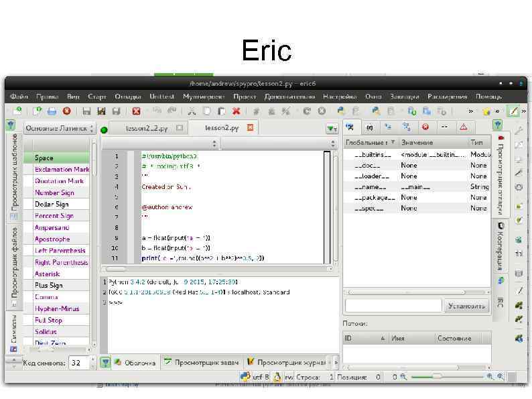Open the right dropdown above the code editor
The image size is (532, 399).
pos(279,144)
